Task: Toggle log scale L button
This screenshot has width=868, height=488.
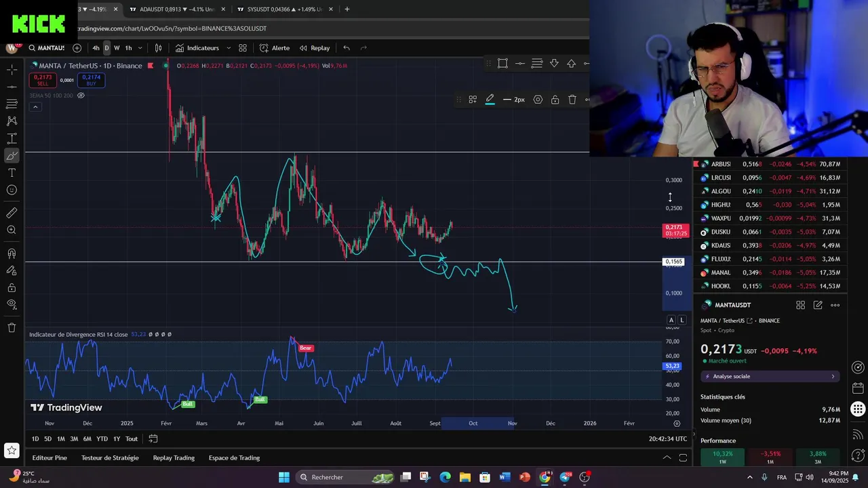Action: coord(682,320)
